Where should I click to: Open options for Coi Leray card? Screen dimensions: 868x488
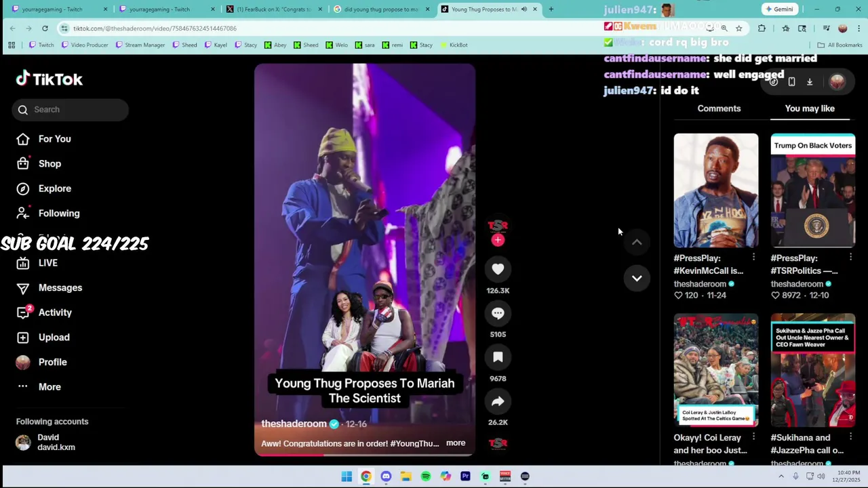[x=753, y=437]
